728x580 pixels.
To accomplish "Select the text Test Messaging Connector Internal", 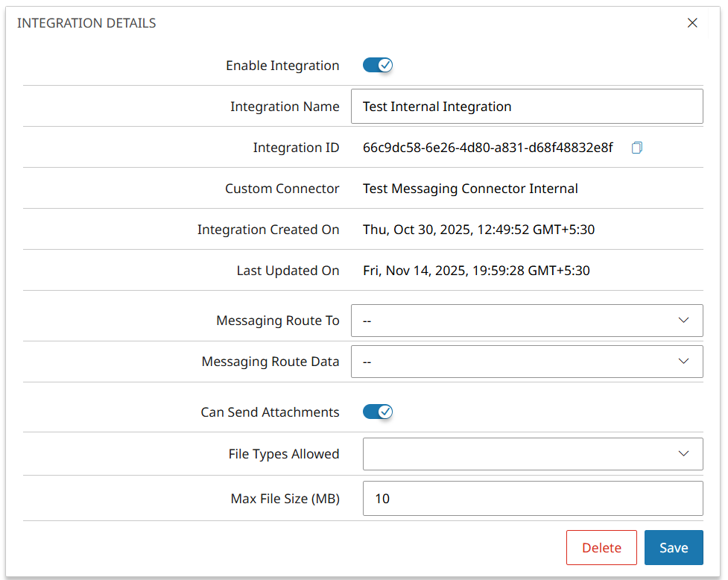I will tap(470, 189).
